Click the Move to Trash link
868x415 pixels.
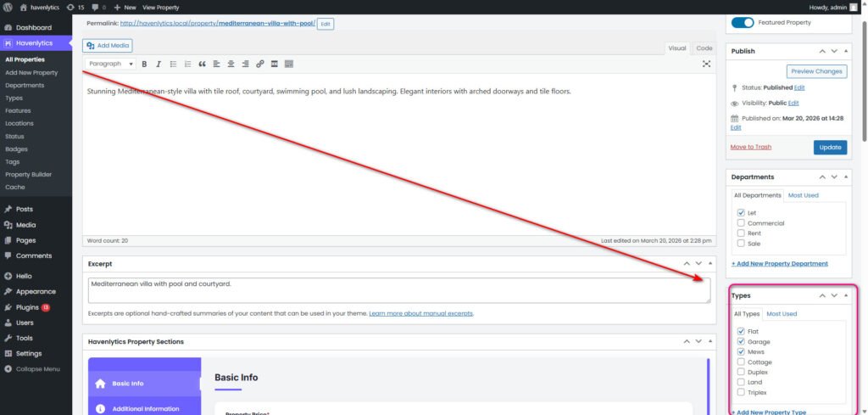(x=750, y=147)
